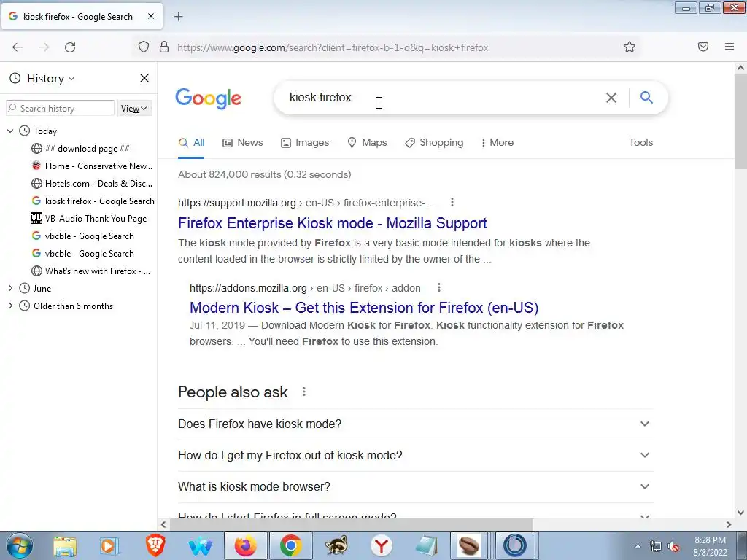Show hidden system tray icons
747x560 pixels.
coord(638,546)
